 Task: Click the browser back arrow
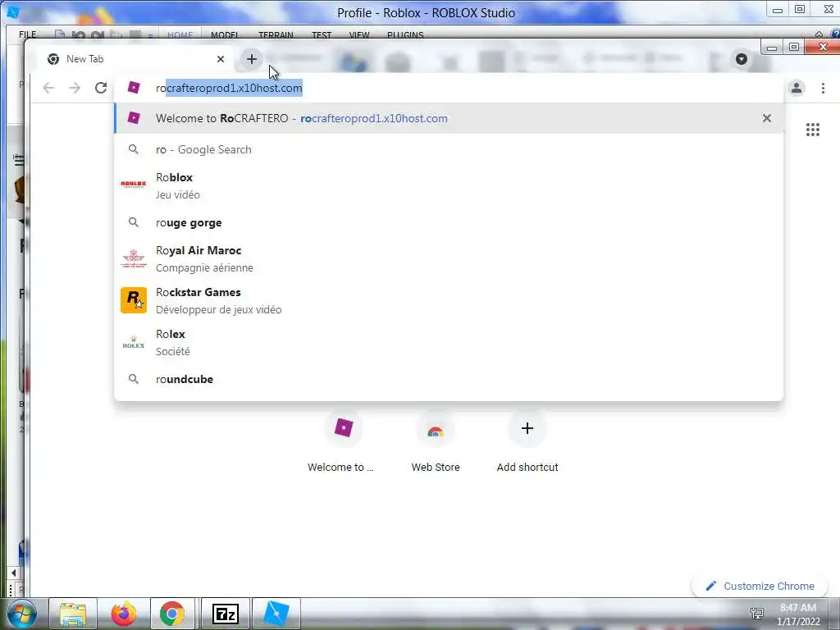(48, 88)
